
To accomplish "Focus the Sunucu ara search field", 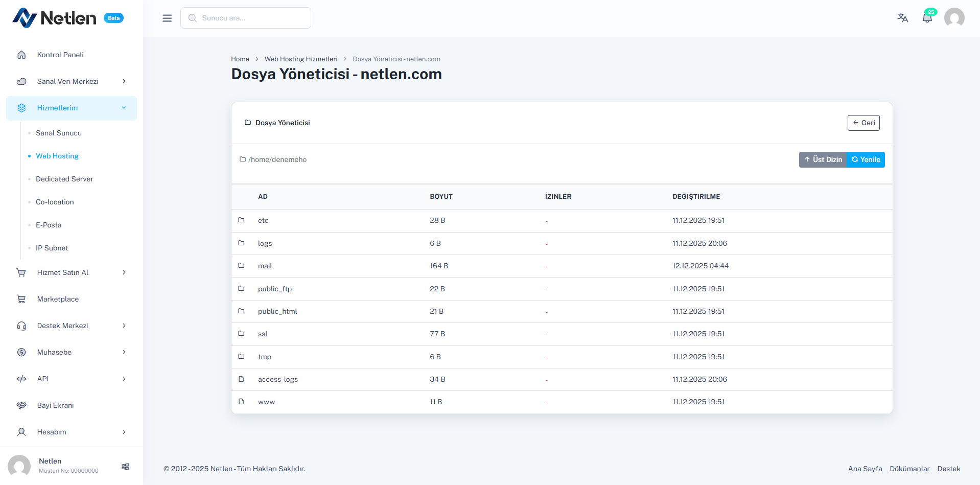I will (246, 18).
